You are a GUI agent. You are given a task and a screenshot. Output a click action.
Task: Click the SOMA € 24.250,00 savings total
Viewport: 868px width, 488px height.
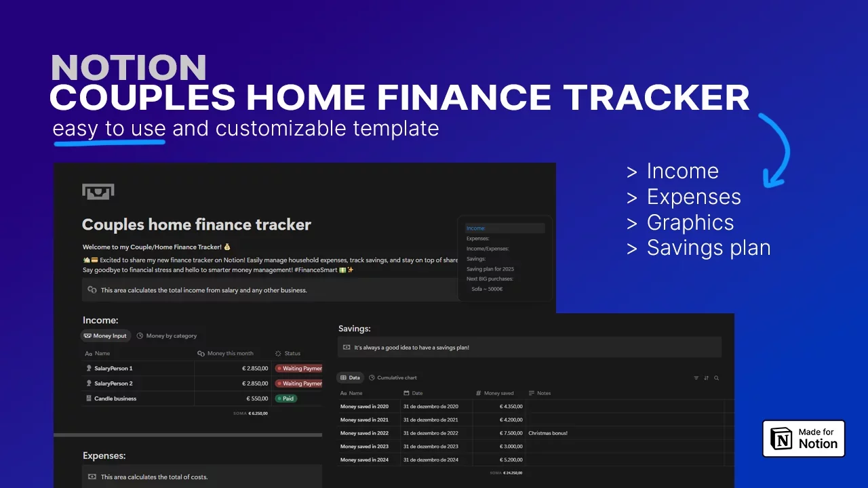coord(506,473)
